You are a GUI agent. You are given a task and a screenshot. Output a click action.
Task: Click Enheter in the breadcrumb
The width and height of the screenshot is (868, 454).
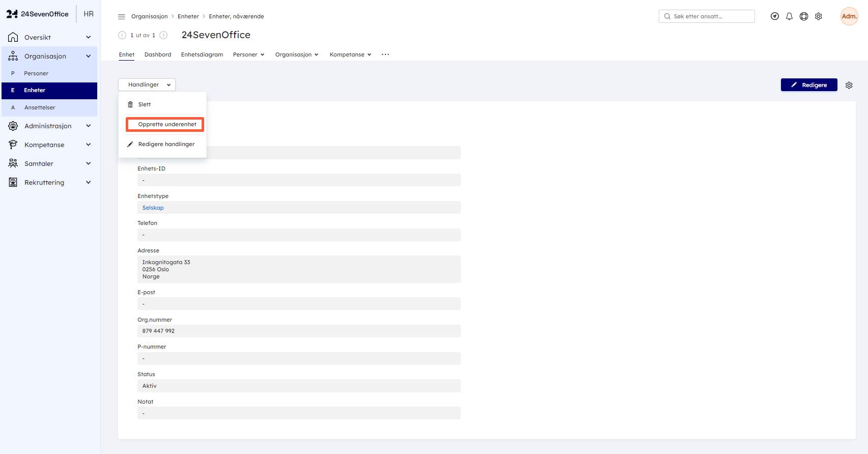click(x=188, y=16)
